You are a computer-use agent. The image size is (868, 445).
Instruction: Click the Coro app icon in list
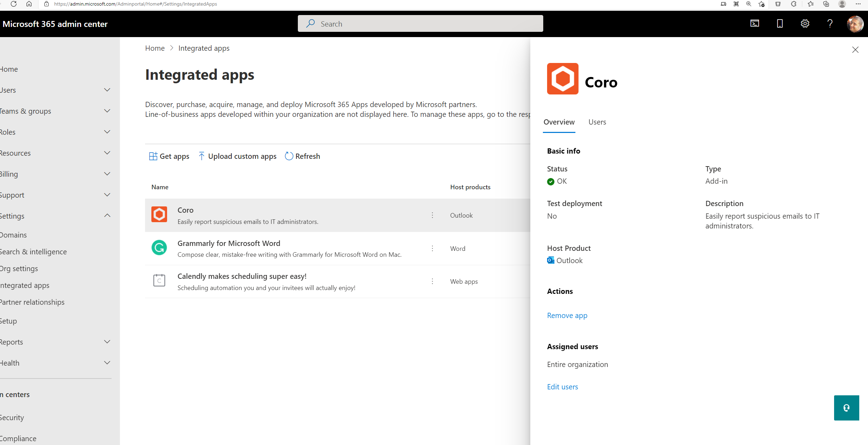coord(159,214)
